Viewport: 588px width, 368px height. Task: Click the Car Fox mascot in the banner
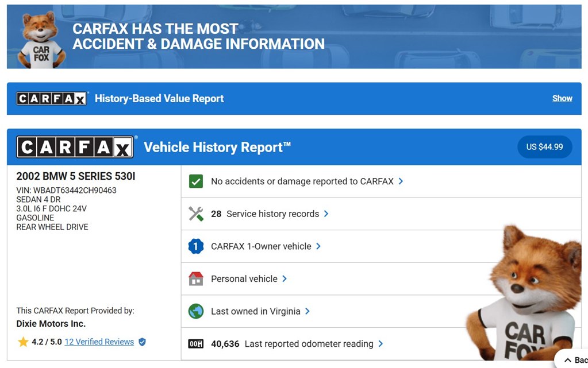tap(41, 40)
